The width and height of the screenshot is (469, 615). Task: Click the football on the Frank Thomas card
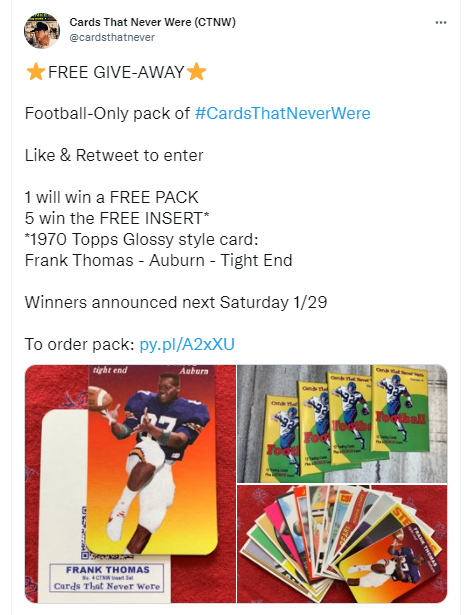click(100, 397)
